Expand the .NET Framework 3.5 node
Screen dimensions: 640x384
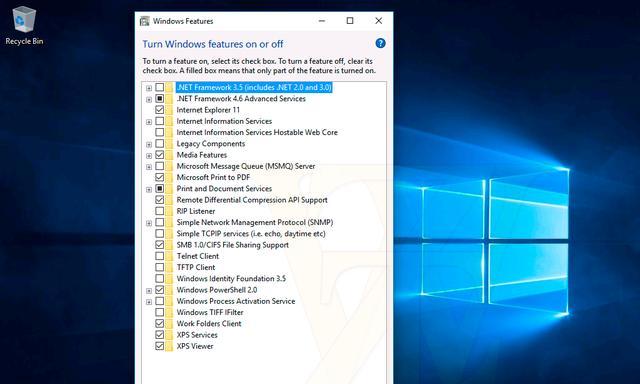[149, 88]
